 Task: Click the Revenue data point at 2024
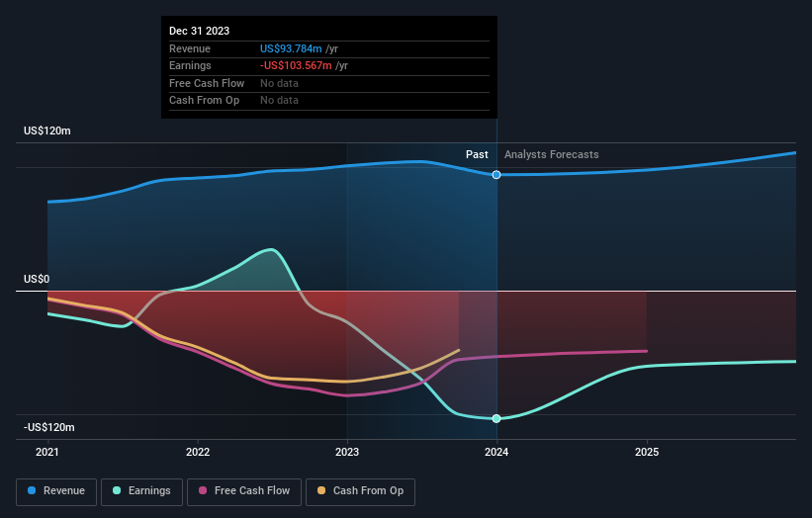pyautogui.click(x=496, y=175)
